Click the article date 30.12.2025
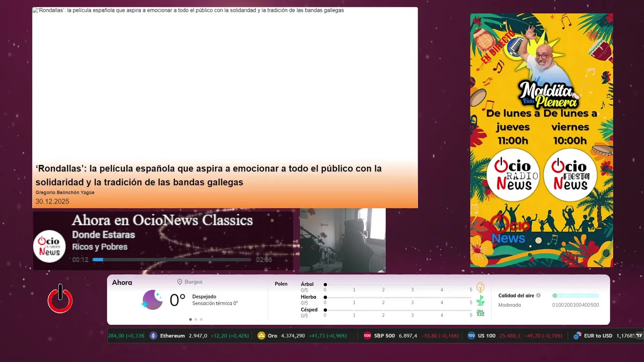This screenshot has width=644, height=362. click(52, 202)
